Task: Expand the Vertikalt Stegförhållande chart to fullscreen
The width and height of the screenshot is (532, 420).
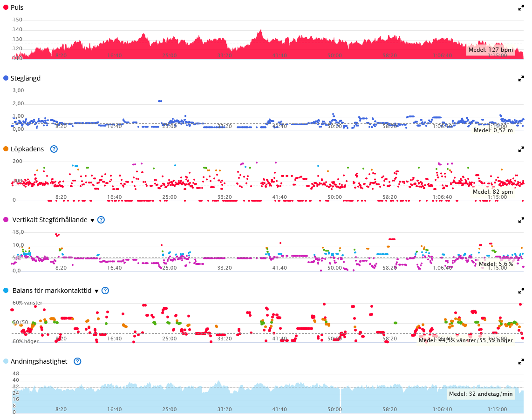Action: point(521,220)
